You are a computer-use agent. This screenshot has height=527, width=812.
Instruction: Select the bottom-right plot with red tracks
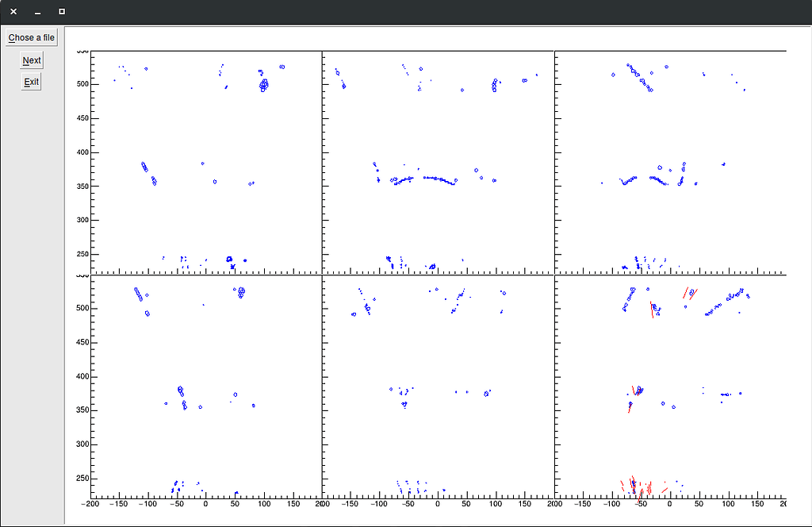click(x=670, y=387)
